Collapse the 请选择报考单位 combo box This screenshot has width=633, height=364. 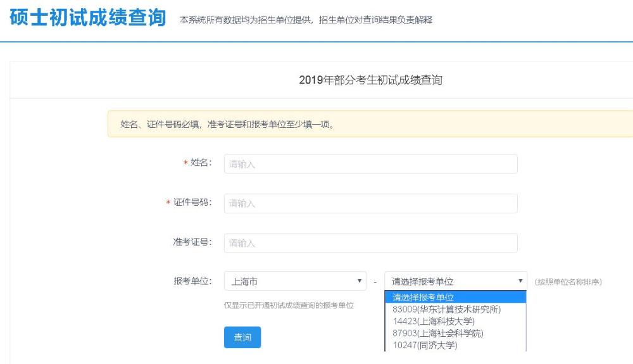[456, 281]
